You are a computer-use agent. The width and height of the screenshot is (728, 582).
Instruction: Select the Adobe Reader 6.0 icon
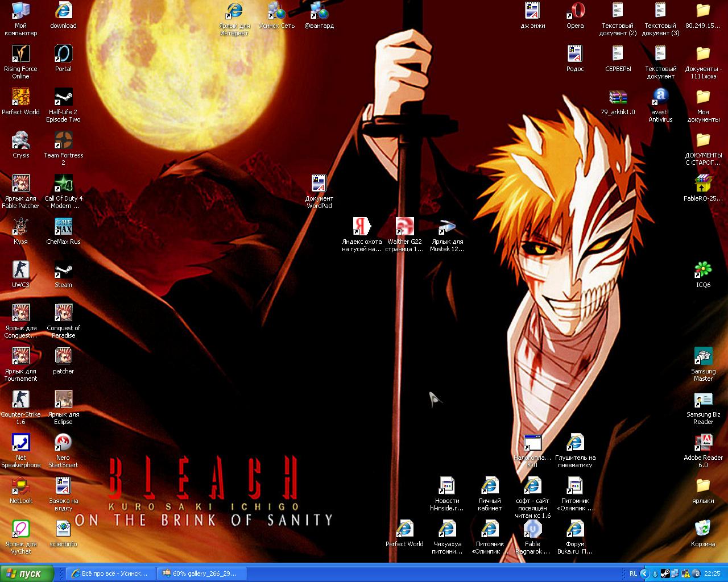point(703,443)
